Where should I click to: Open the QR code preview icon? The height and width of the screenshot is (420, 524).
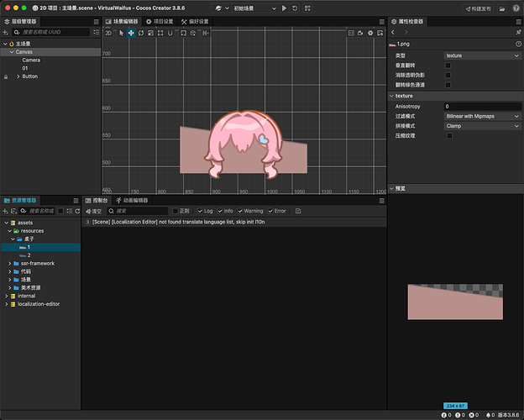click(307, 8)
